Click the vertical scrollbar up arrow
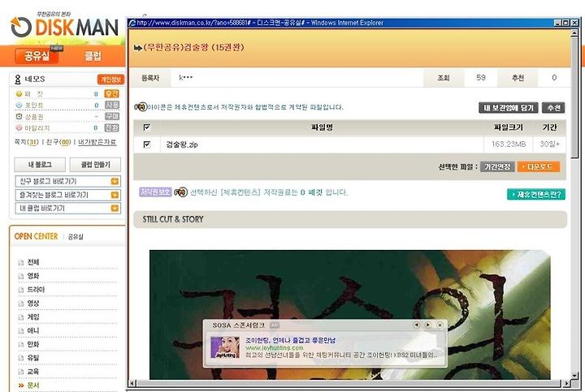This screenshot has height=392, width=585. [x=574, y=32]
